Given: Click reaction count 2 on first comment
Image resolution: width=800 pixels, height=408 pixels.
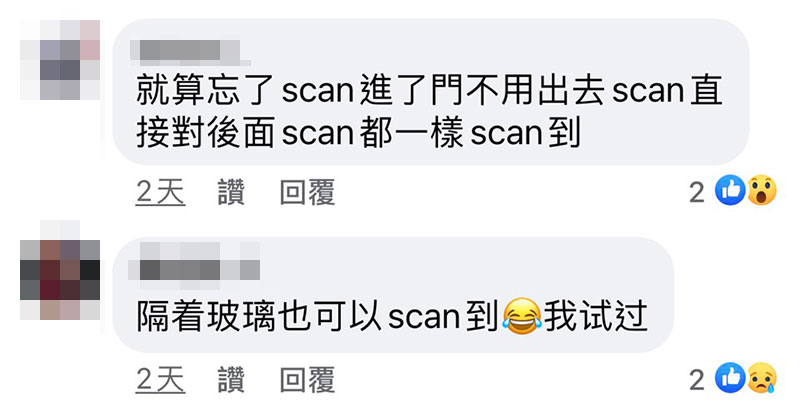Looking at the screenshot, I should [x=697, y=192].
